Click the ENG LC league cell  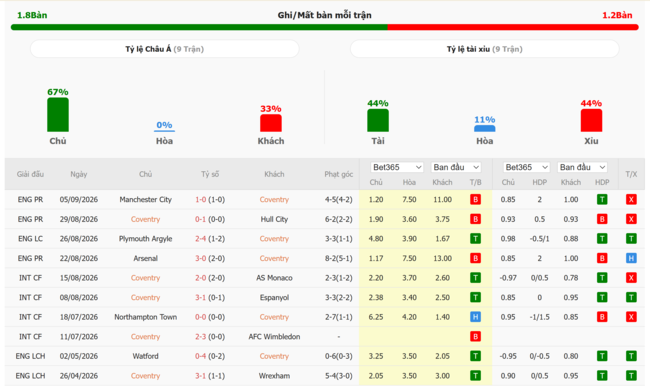coord(30,238)
